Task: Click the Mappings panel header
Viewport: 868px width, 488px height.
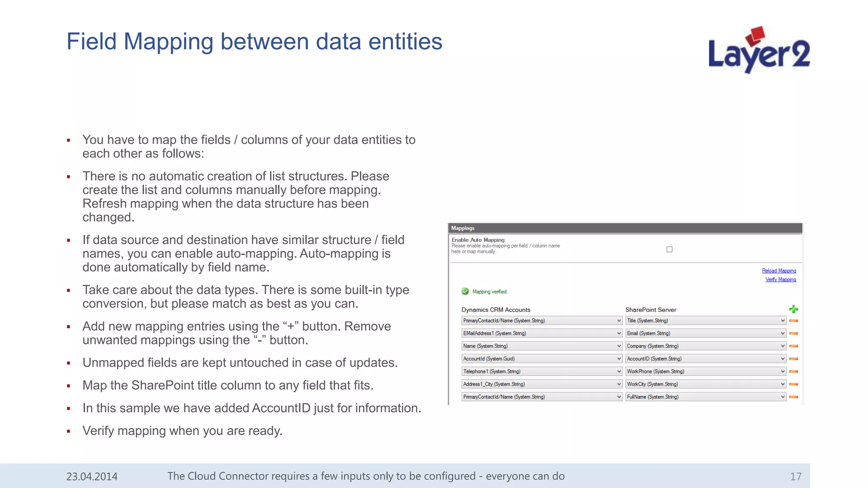Action: (625, 228)
